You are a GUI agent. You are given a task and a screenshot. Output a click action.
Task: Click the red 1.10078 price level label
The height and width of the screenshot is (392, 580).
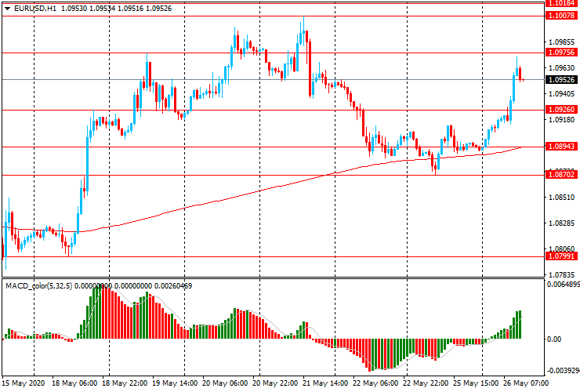pos(561,16)
